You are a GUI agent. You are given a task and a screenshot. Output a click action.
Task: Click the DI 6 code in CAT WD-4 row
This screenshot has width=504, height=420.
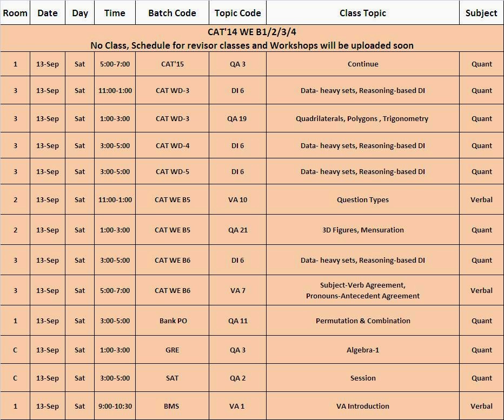click(237, 145)
